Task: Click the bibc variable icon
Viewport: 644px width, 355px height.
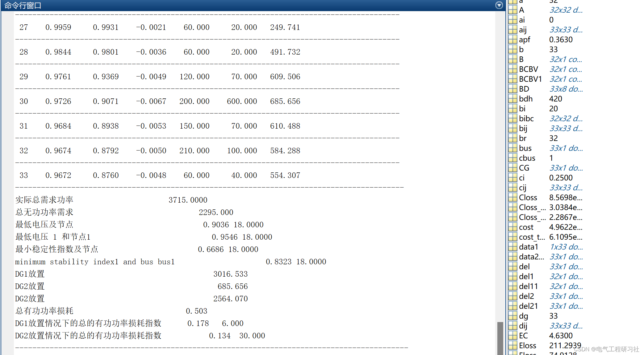Action: tap(513, 118)
